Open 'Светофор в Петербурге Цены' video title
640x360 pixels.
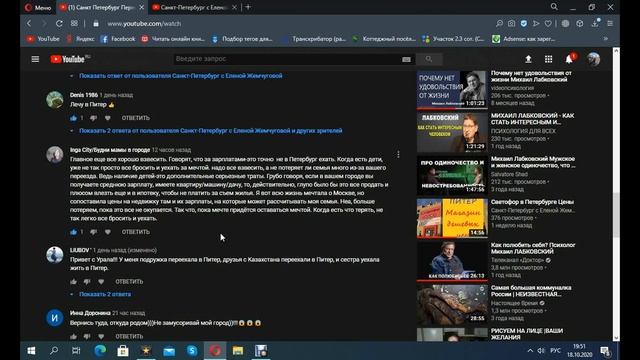pos(532,202)
